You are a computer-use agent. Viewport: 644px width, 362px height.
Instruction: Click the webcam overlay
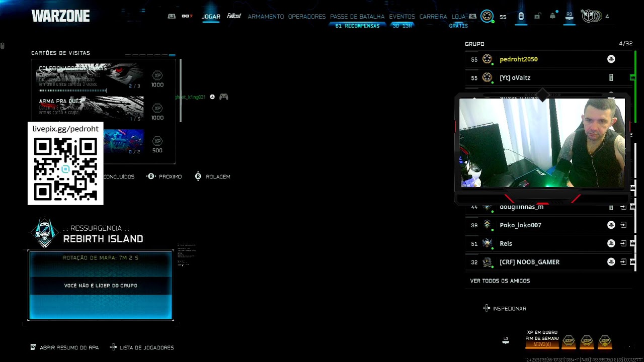pyautogui.click(x=542, y=143)
